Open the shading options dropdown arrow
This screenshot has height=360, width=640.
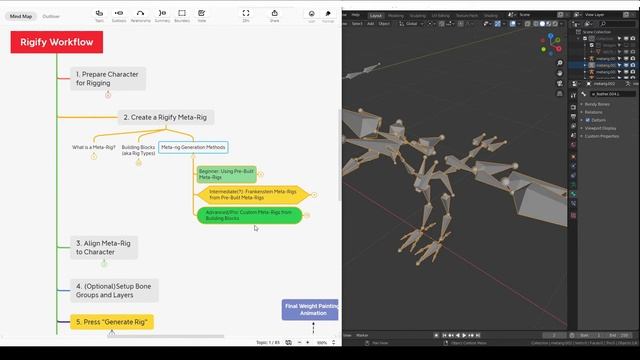click(562, 24)
